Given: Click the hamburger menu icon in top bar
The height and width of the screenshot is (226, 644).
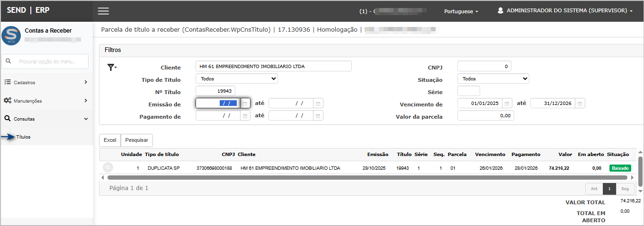Looking at the screenshot, I should [x=103, y=11].
